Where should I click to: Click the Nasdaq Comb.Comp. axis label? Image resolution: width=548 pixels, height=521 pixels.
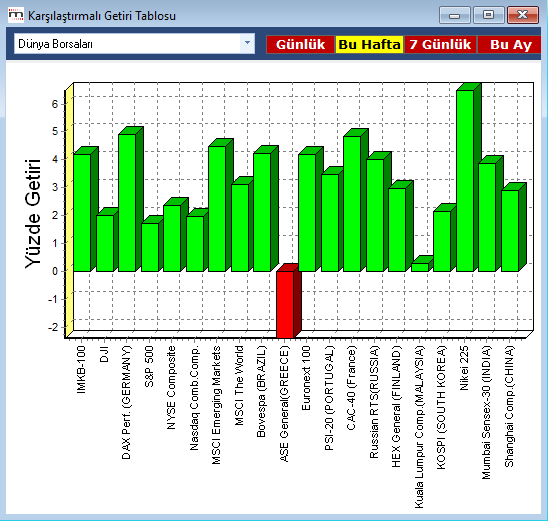[x=194, y=398]
